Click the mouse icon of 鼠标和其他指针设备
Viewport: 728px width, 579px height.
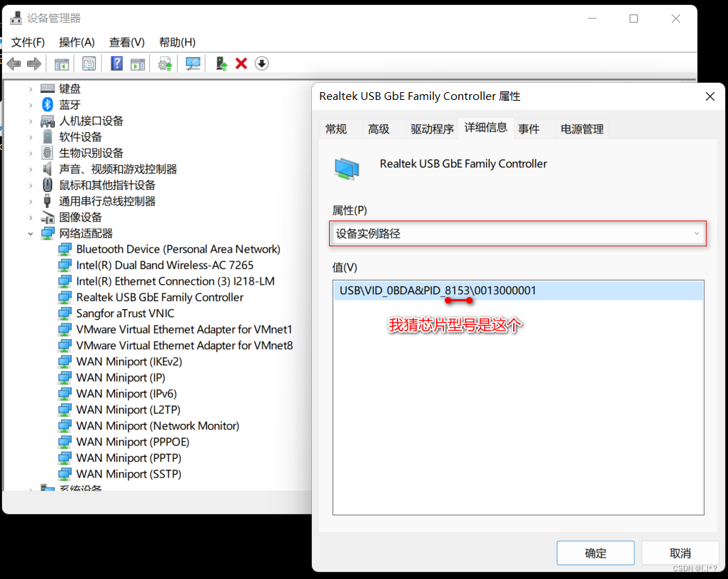click(47, 185)
